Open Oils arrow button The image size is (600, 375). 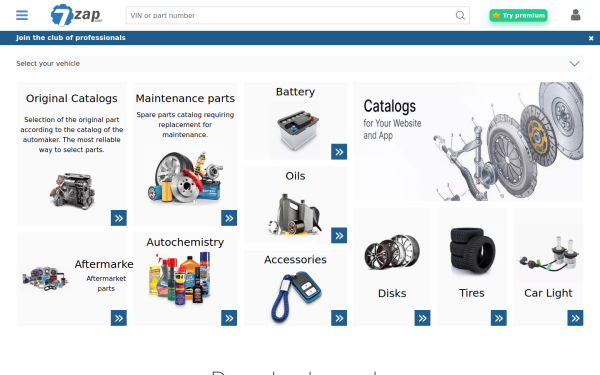[339, 235]
